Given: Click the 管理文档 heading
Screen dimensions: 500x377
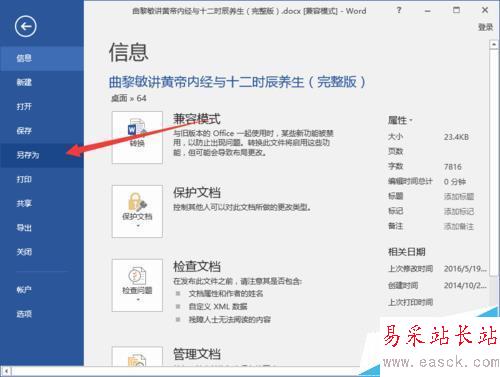Looking at the screenshot, I should pos(197,354).
